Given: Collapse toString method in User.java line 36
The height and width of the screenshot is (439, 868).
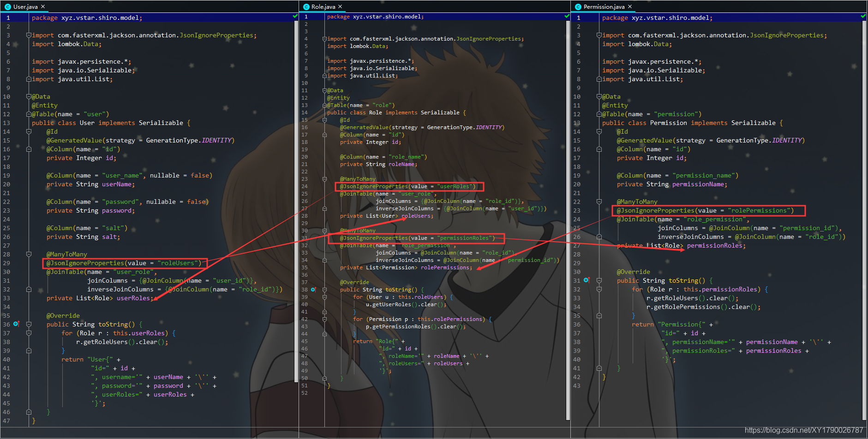Looking at the screenshot, I should 29,324.
